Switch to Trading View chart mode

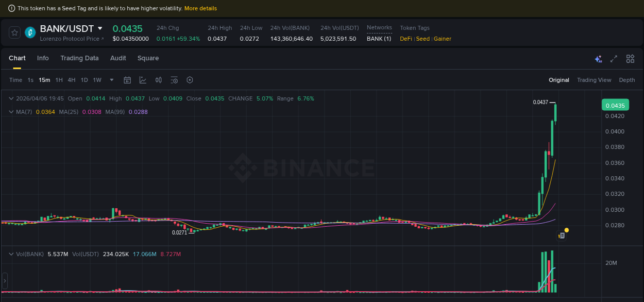[594, 80]
